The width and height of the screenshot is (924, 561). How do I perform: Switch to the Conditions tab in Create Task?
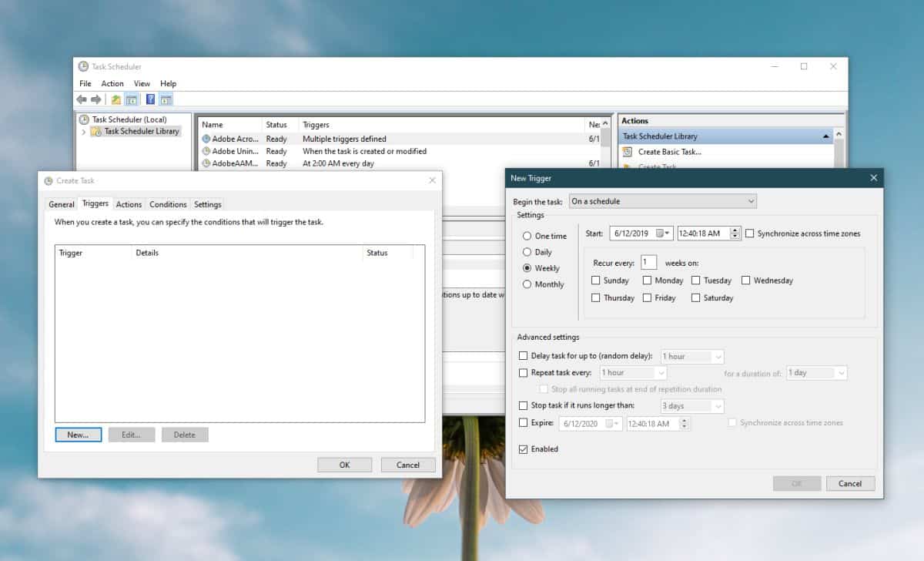click(168, 204)
